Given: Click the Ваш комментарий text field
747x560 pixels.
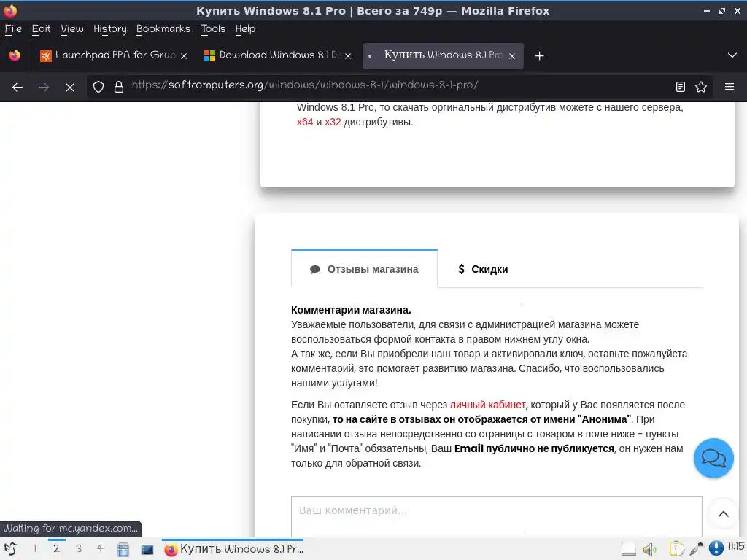Looking at the screenshot, I should [x=496, y=516].
